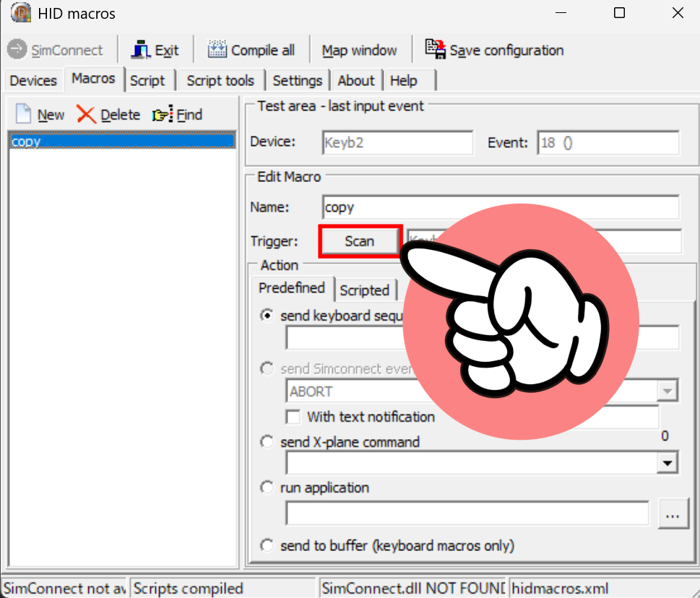Select send keyboard sequence radio button
This screenshot has height=598, width=700.
tap(267, 316)
